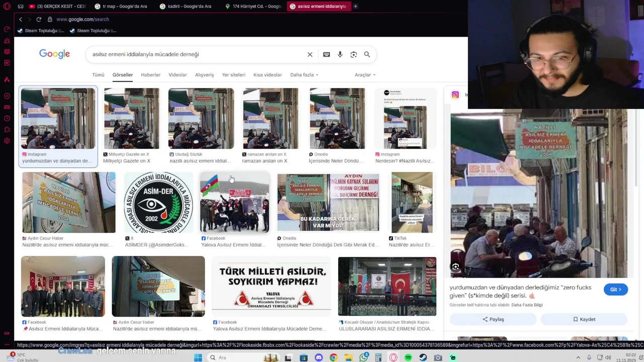Open TikTok Nazilli image result

[x=412, y=203]
